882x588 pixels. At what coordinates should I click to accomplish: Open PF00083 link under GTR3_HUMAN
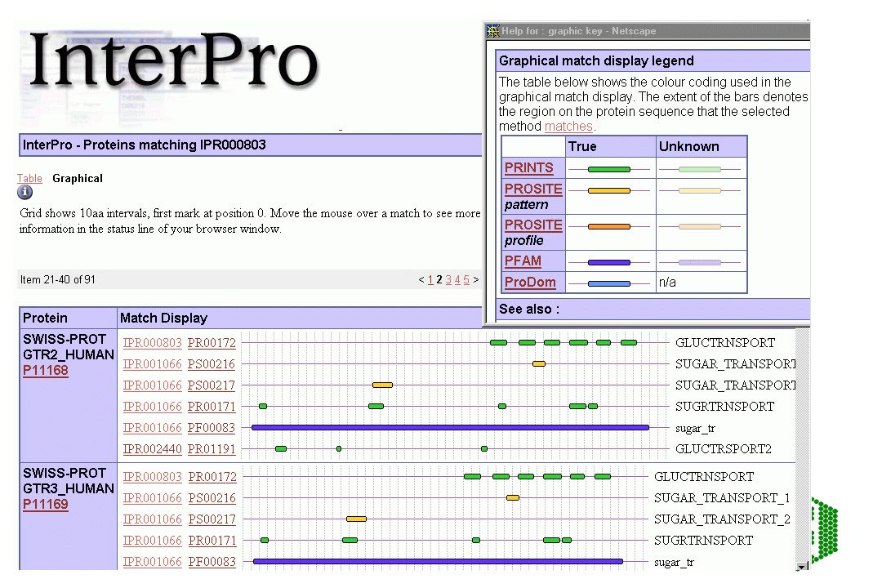(x=212, y=562)
